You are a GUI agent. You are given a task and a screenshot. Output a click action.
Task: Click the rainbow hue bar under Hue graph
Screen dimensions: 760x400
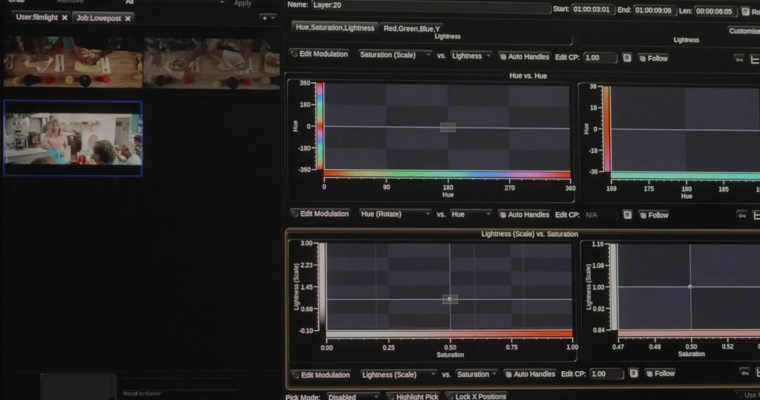[447, 174]
